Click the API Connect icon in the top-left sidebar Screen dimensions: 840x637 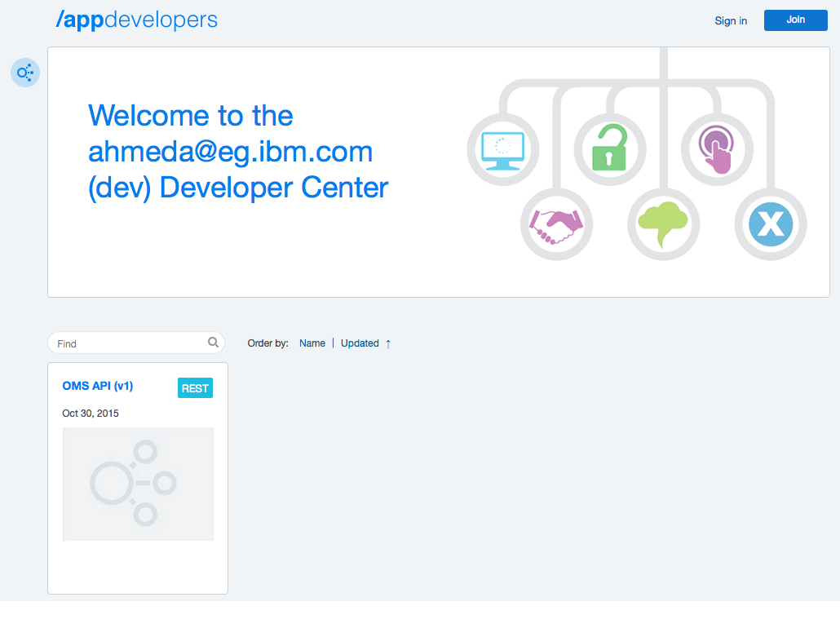pyautogui.click(x=25, y=73)
